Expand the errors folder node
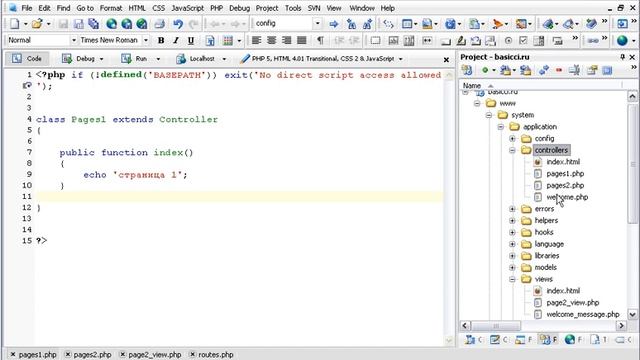This screenshot has height=360, width=640. click(512, 209)
